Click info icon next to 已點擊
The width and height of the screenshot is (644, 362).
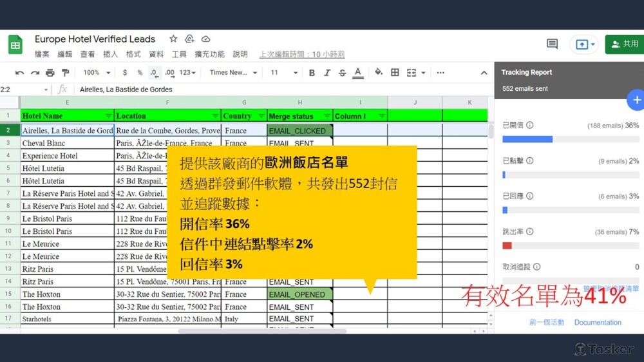pyautogui.click(x=530, y=160)
